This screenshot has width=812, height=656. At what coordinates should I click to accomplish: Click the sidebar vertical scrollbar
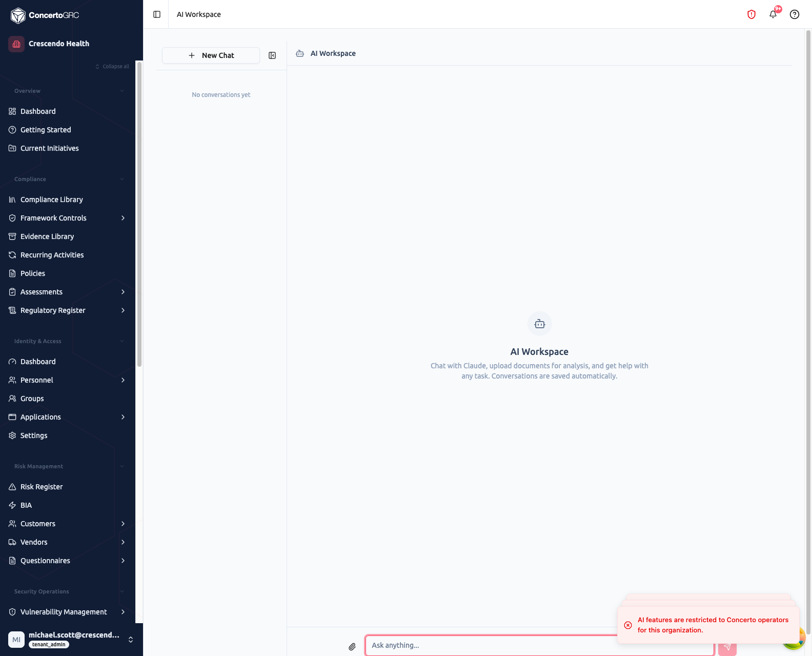coord(139,214)
